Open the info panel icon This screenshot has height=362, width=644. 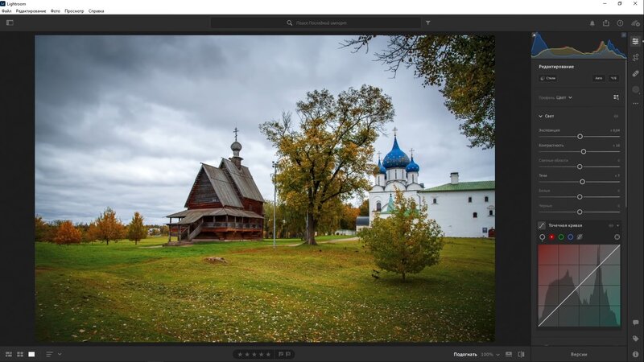tap(636, 354)
